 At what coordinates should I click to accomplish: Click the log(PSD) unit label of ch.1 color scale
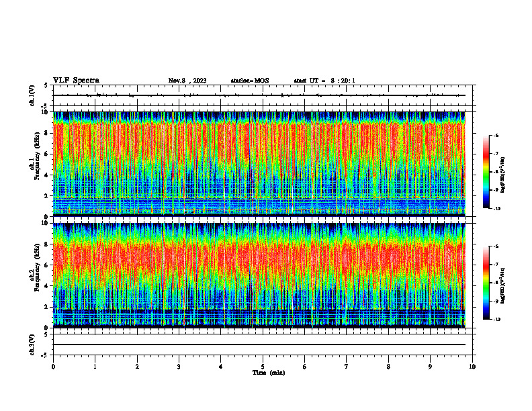(503, 175)
